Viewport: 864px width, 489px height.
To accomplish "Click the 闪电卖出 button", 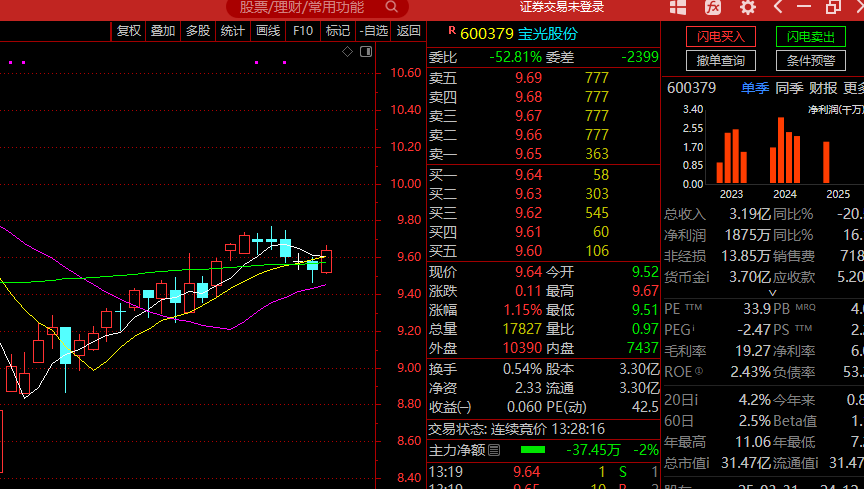I will pos(811,37).
